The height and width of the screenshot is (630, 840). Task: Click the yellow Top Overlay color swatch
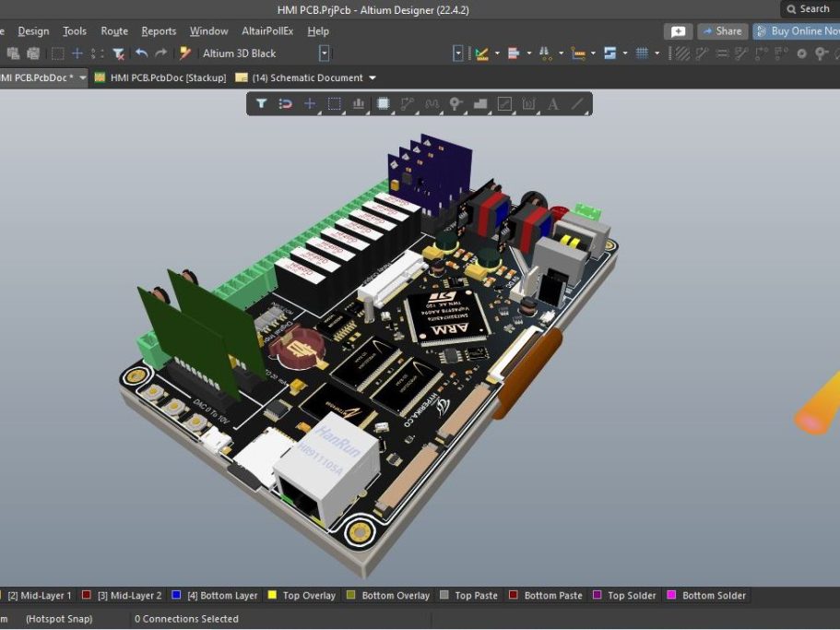[x=272, y=595]
